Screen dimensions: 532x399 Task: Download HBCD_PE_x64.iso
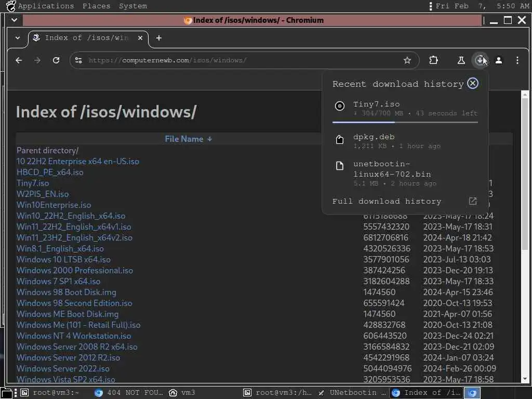tap(50, 172)
